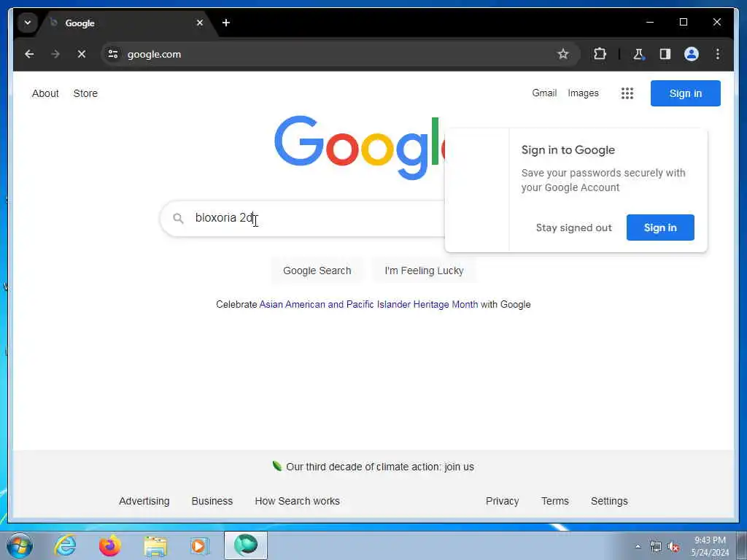
Task: Bookmark this page with the star icon
Action: pos(563,54)
